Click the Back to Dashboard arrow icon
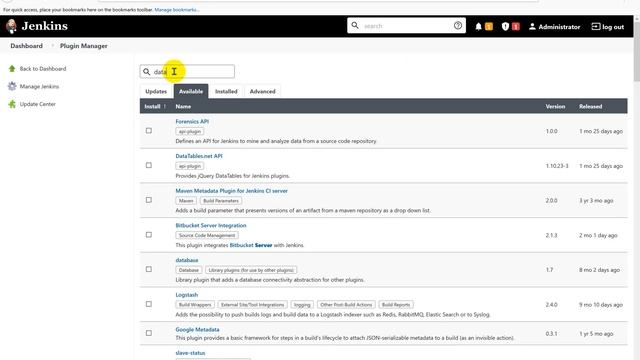Image resolution: width=640 pixels, height=360 pixels. (x=12, y=69)
